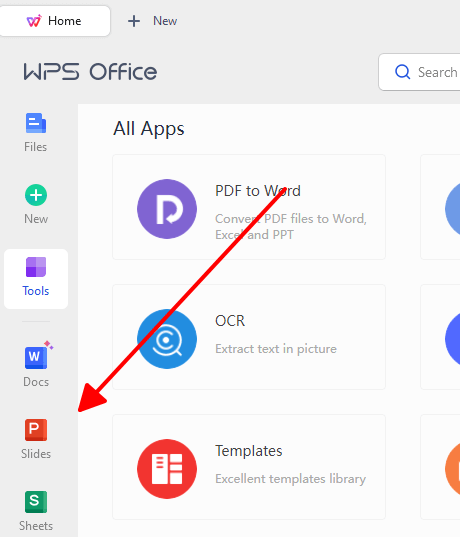Click the WPS logo on Home tab
Screen dimensions: 460x537
(34, 21)
